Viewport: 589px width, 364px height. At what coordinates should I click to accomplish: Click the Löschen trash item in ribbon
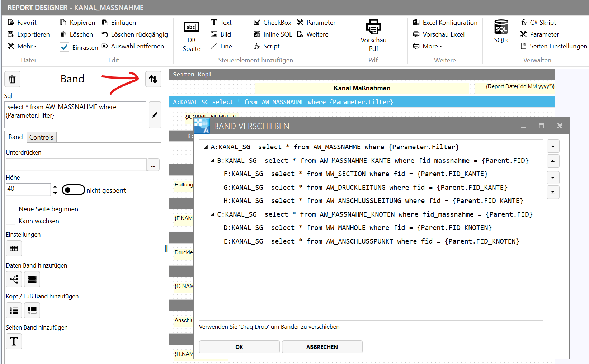(77, 34)
